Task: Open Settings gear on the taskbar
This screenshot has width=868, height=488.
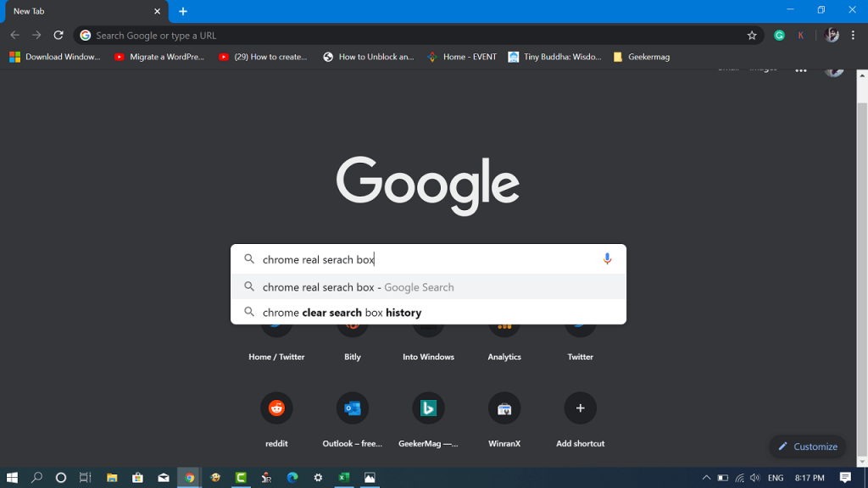Action: click(x=318, y=478)
